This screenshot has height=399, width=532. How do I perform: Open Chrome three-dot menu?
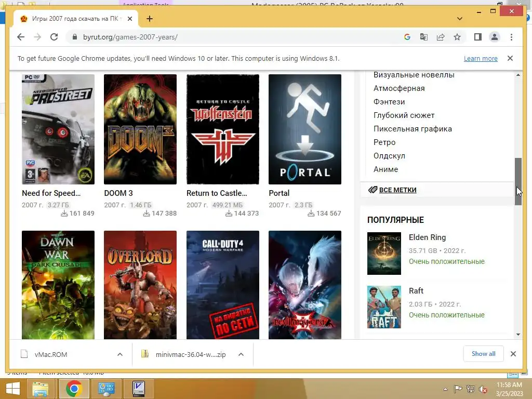pos(511,37)
